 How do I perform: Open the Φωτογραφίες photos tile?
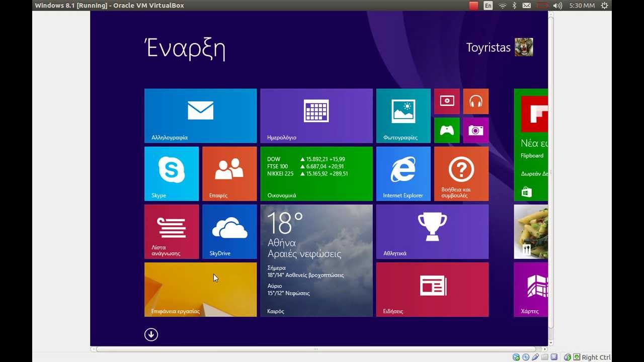point(404,116)
